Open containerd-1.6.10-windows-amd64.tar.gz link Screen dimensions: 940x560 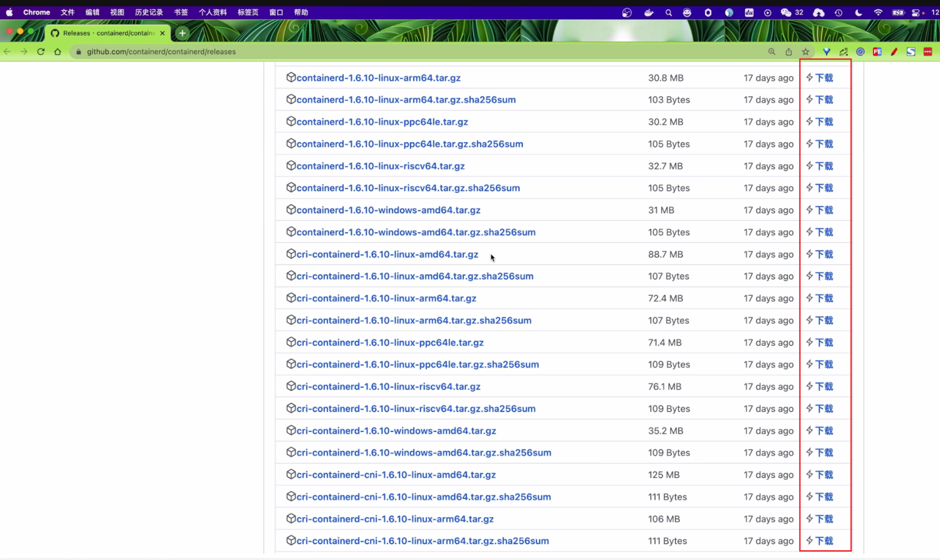tap(388, 210)
